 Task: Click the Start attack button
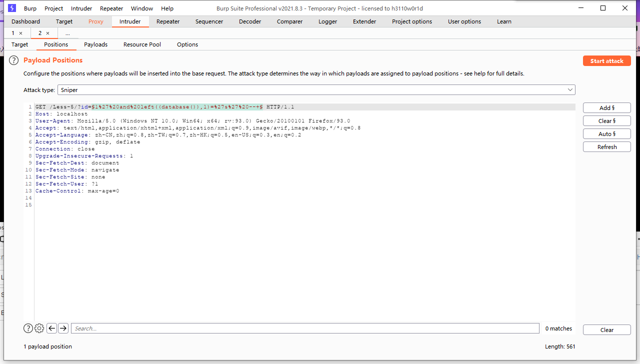(607, 61)
